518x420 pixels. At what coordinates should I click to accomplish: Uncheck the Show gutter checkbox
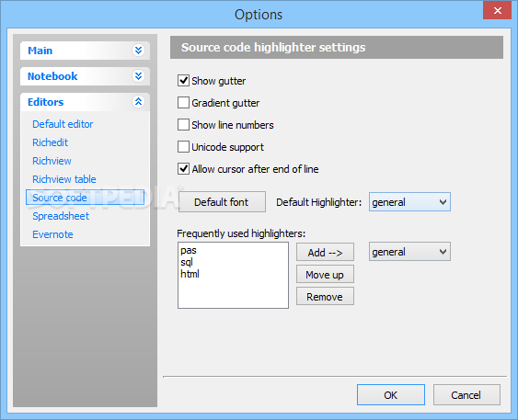(183, 81)
